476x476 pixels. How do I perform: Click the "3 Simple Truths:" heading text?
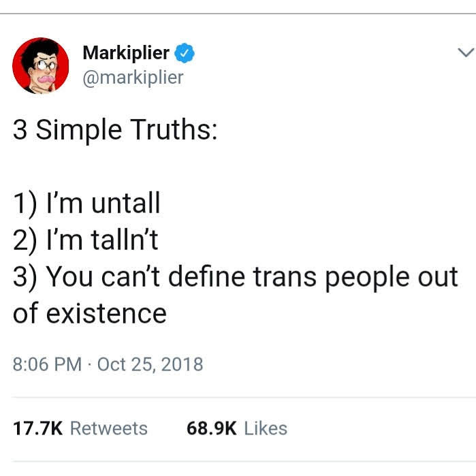115,129
